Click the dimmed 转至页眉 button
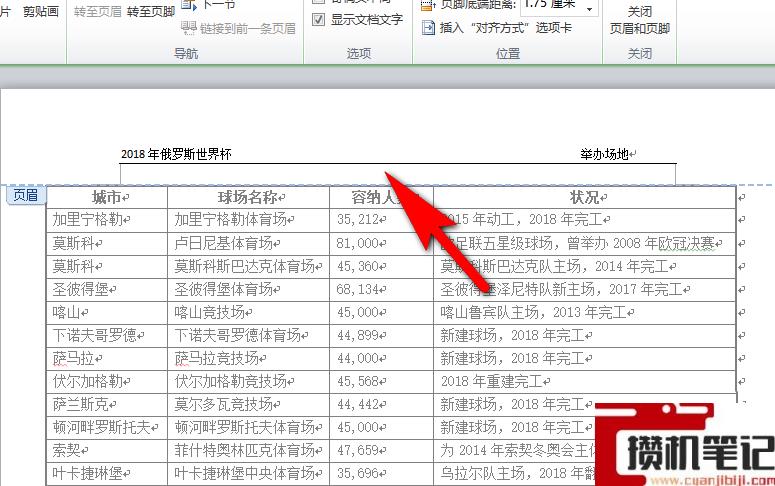 (97, 11)
